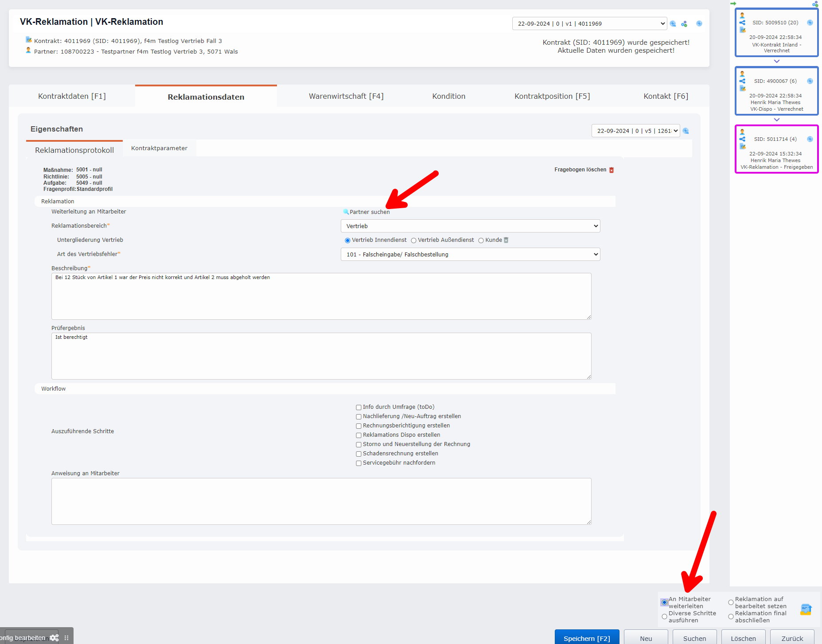Click the magnifier icon beside Partner suchen
This screenshot has height=644, width=822.
coord(346,212)
